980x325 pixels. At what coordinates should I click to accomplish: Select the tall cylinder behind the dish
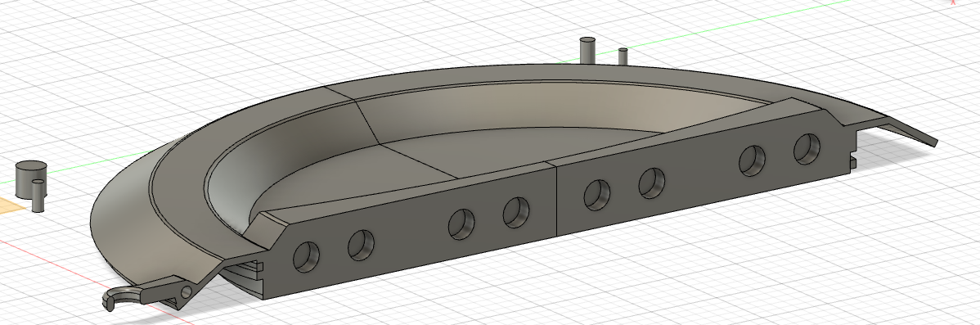pos(587,51)
